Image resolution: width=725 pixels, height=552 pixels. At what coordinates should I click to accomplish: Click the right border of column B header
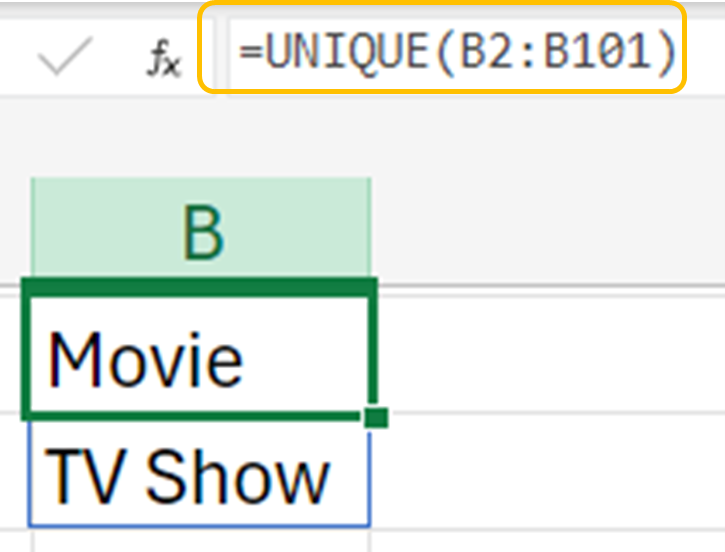pyautogui.click(x=371, y=231)
